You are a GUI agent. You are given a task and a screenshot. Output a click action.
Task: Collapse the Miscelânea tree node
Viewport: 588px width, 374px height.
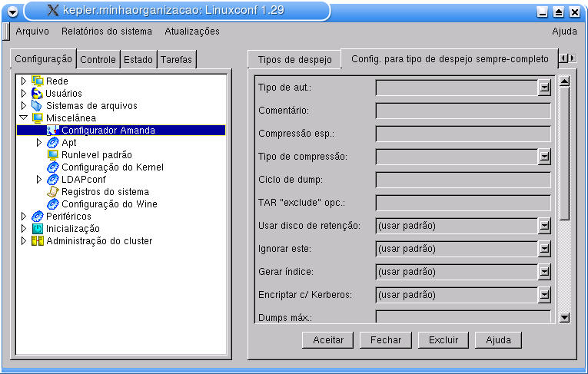click(x=24, y=117)
